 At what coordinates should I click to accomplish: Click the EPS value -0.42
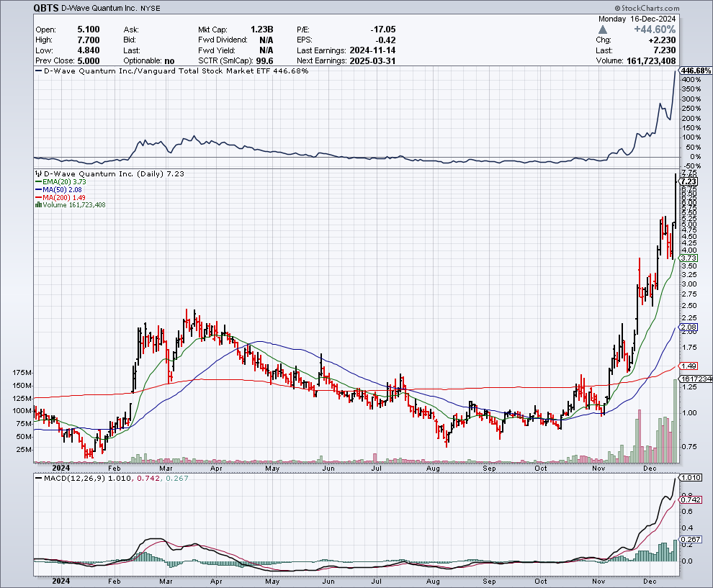pos(385,40)
